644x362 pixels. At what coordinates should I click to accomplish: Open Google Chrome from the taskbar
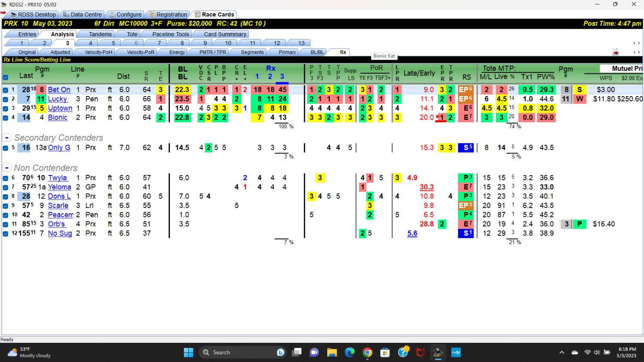[368, 353]
